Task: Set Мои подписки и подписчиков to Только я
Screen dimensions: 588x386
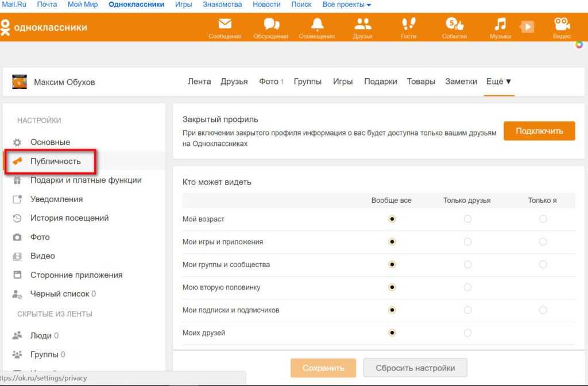Action: tap(543, 310)
